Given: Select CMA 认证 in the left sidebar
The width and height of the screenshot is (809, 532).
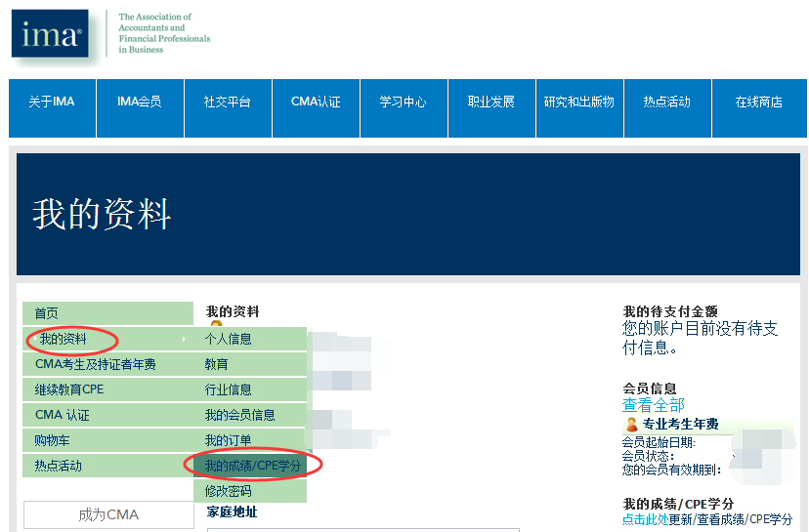Looking at the screenshot, I should pos(107,415).
